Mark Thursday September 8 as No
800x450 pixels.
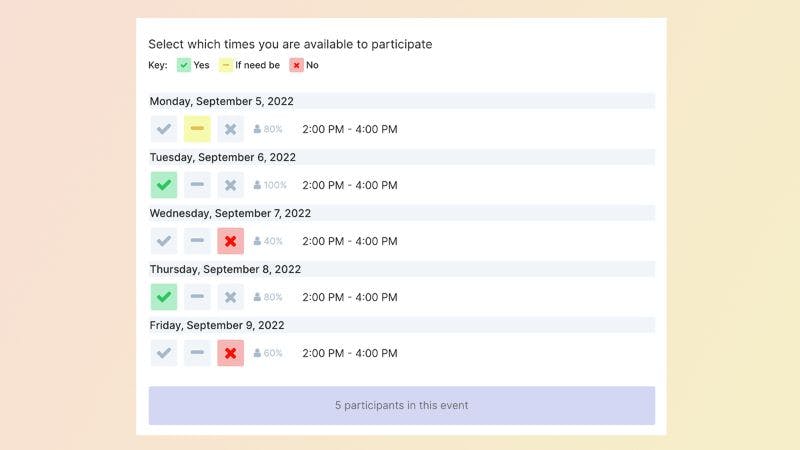pyautogui.click(x=231, y=297)
